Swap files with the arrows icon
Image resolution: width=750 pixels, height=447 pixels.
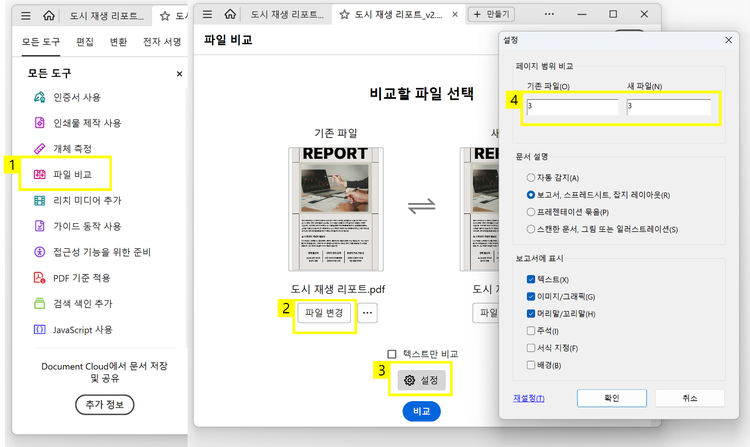click(421, 206)
